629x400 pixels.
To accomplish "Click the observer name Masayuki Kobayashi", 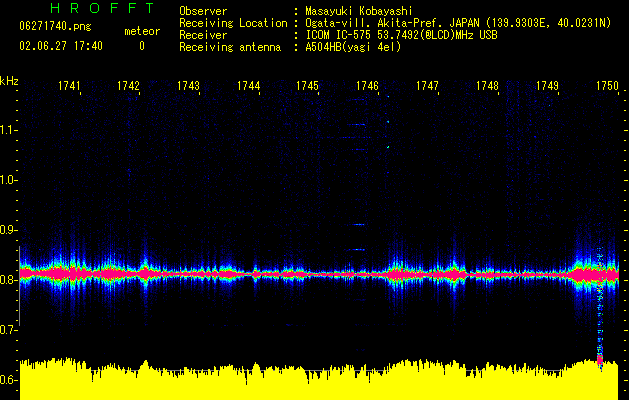I will coord(359,11).
